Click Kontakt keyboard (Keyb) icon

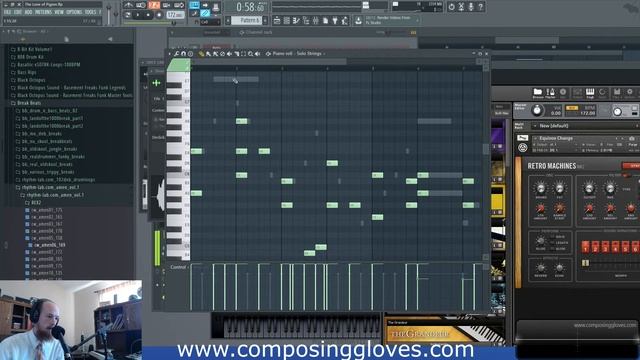590,93
